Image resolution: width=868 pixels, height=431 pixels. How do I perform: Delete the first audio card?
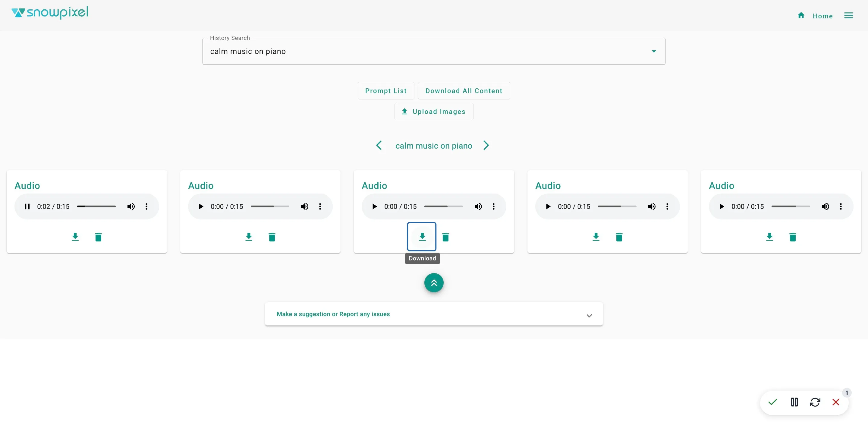point(98,237)
